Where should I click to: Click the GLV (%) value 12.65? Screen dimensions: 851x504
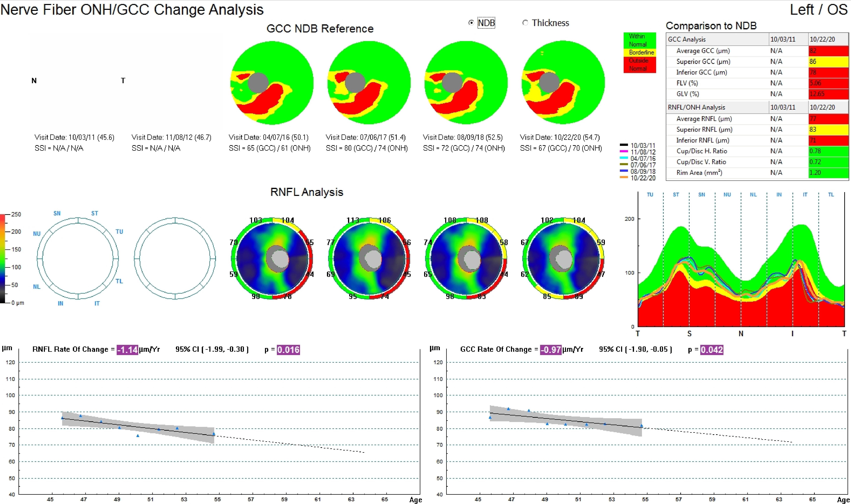click(x=828, y=94)
